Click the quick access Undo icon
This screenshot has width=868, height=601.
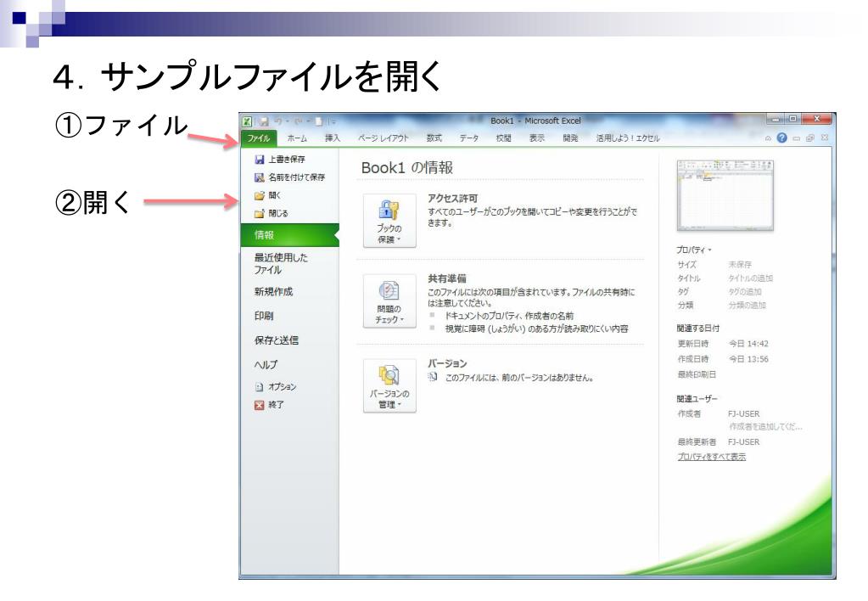(279, 121)
